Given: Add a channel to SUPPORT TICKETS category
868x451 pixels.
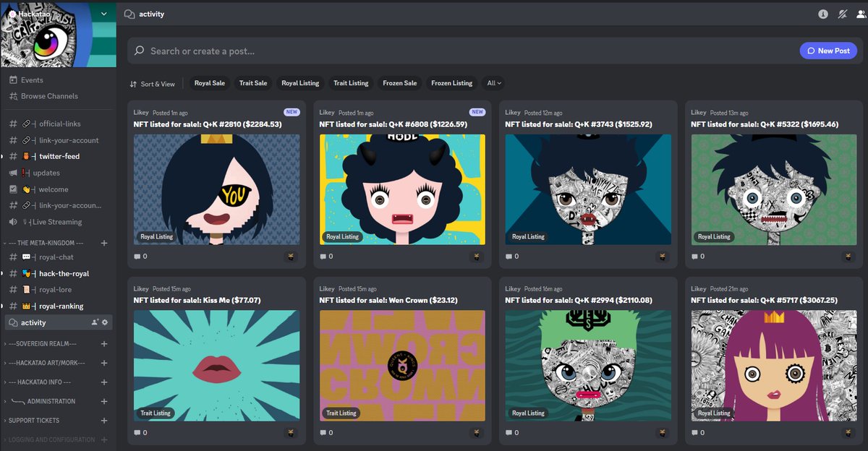Looking at the screenshot, I should pyautogui.click(x=104, y=421).
